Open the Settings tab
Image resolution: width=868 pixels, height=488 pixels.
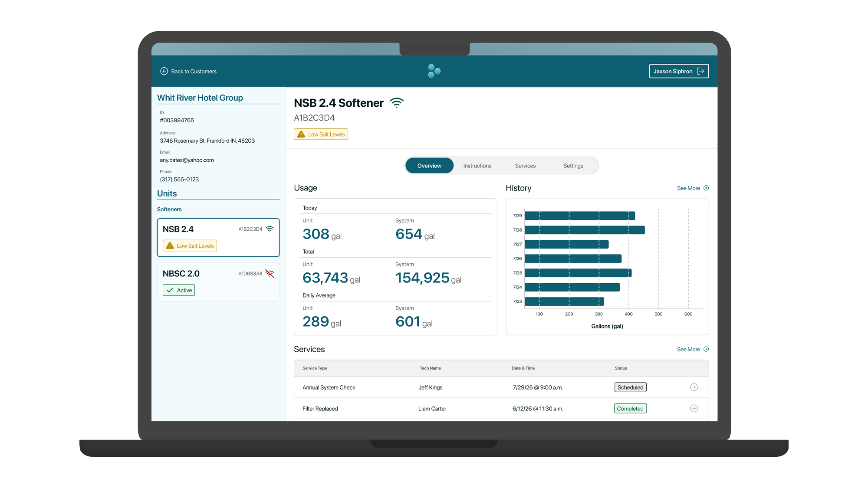573,166
